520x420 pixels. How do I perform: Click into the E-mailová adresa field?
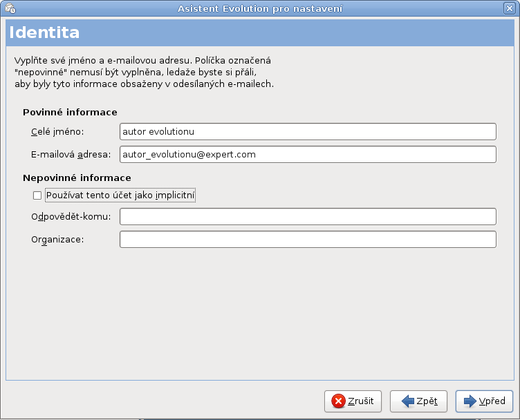(308, 154)
